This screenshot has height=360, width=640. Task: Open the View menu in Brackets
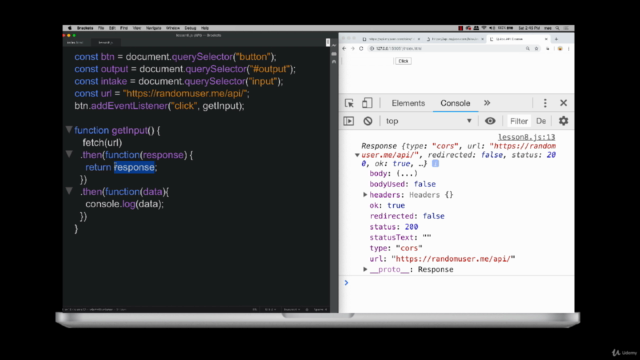137,28
